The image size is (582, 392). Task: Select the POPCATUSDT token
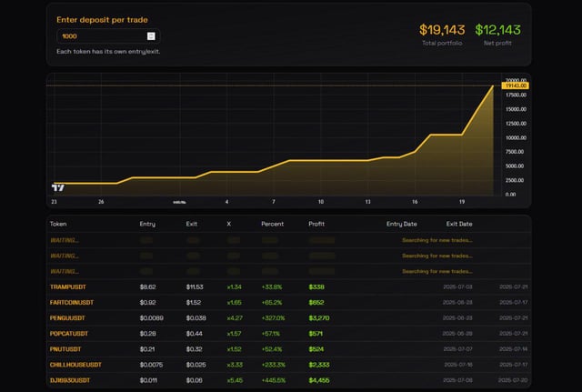click(72, 333)
